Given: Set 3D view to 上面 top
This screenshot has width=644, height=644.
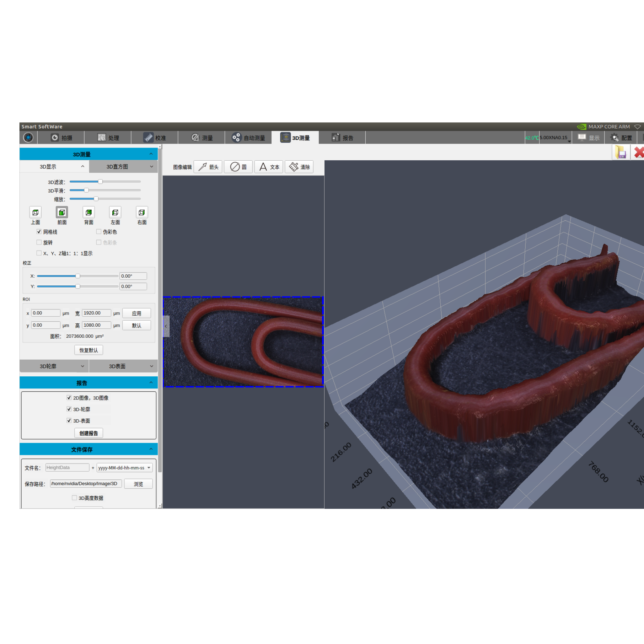Looking at the screenshot, I should 35,212.
